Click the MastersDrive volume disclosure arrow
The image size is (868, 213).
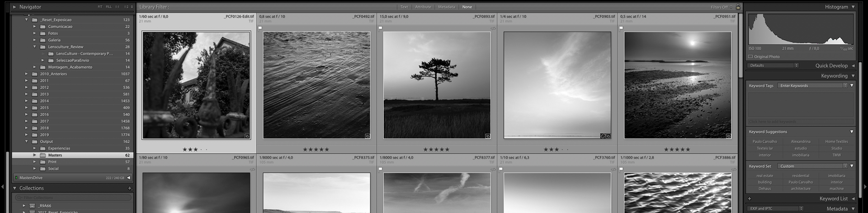coord(128,178)
